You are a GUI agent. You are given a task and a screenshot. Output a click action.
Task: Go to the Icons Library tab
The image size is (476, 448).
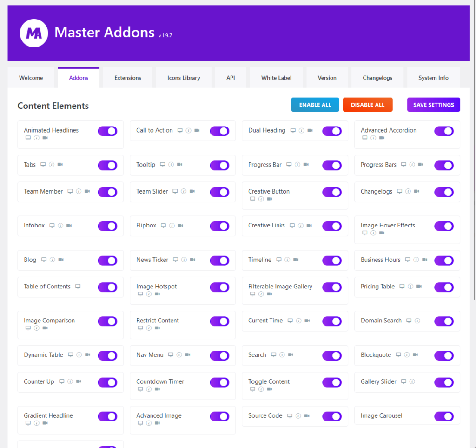pos(184,78)
